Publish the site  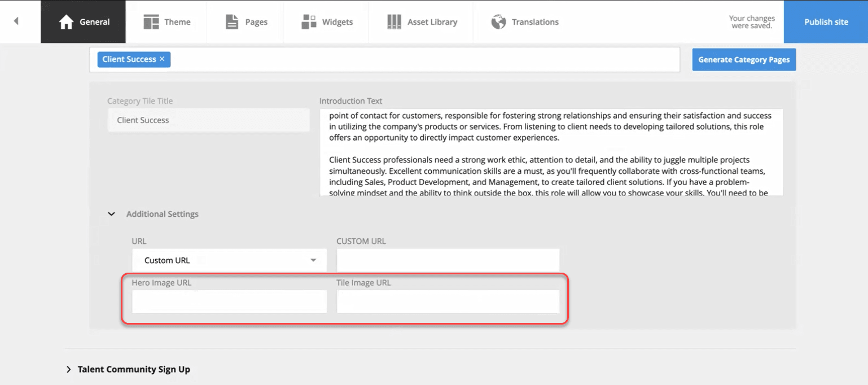[826, 22]
